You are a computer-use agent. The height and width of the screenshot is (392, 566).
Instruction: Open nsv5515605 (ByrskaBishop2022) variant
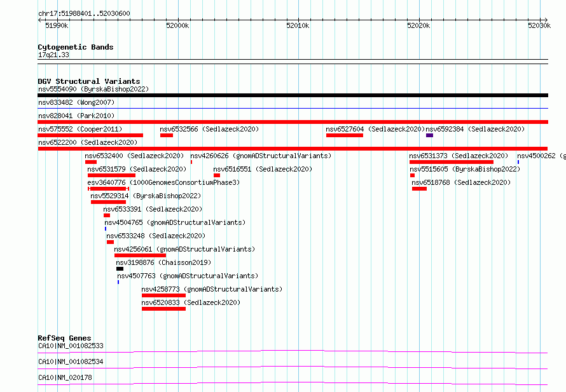click(x=465, y=169)
